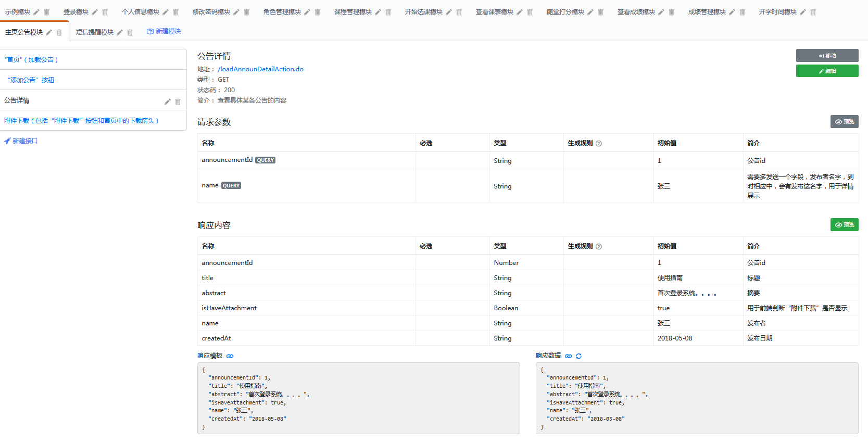Viewport: 868px width, 443px height.
Task: Click the 响应模板 JSON code block
Action: click(359, 398)
